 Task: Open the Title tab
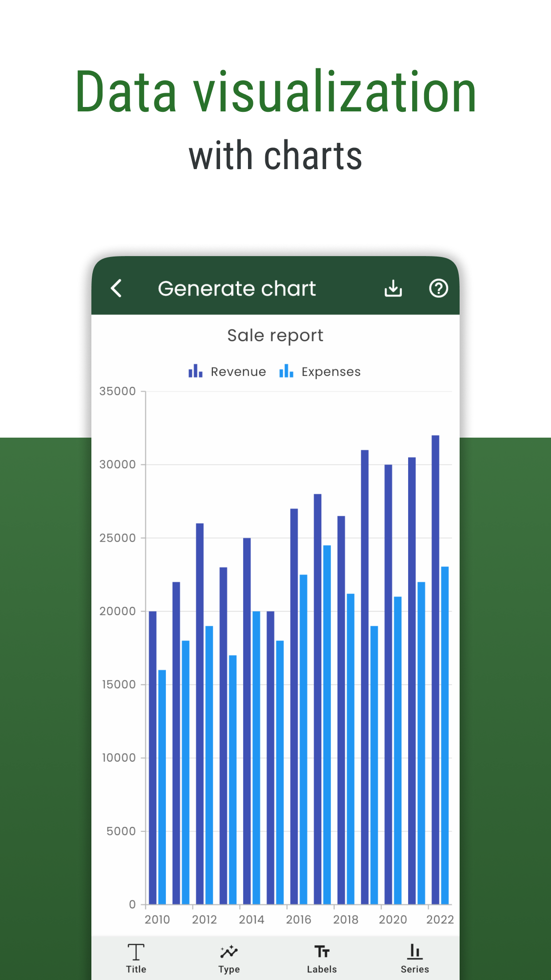pyautogui.click(x=136, y=959)
